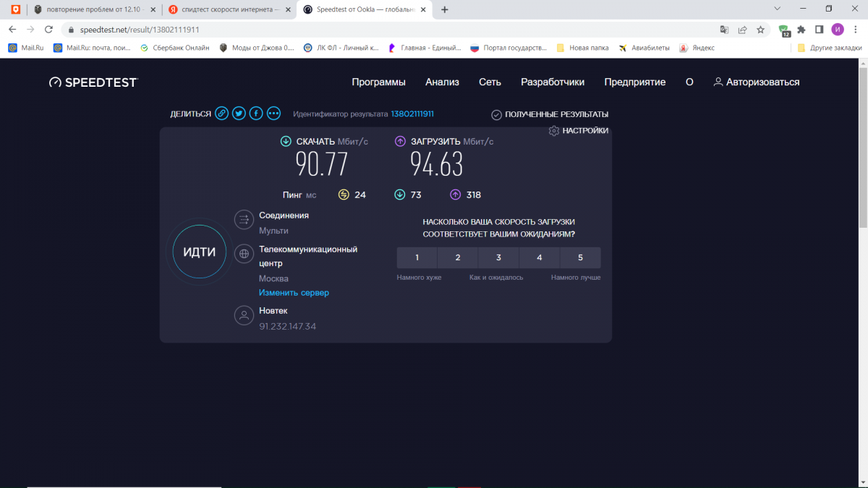Open the Разработчики menu item
868x488 pixels.
(553, 82)
